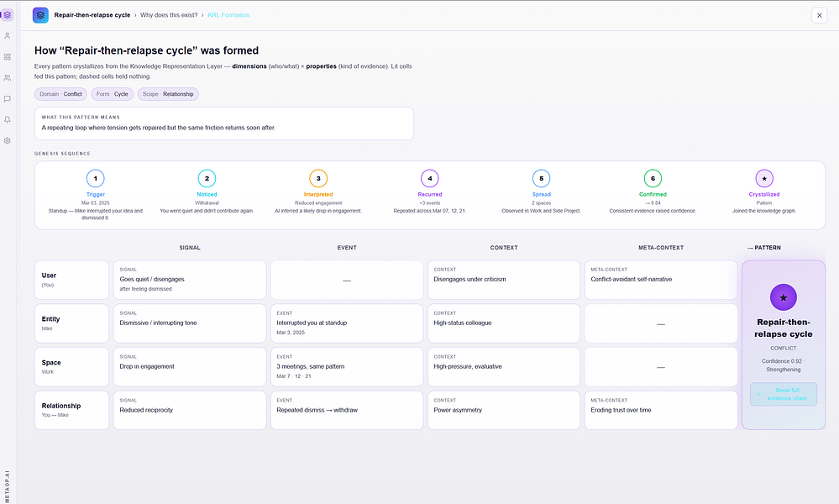
Task: Open the 'Interrupted you at standup' event cell
Action: tap(347, 323)
